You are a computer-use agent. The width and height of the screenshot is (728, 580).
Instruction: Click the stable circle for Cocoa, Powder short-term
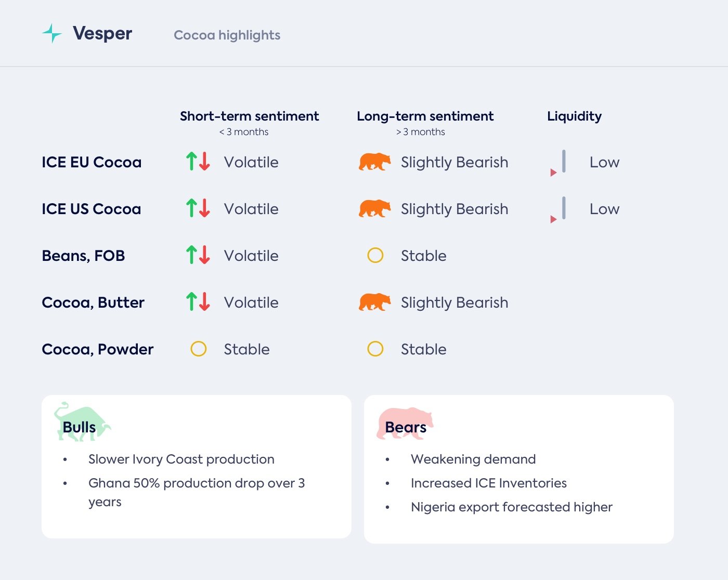(199, 349)
